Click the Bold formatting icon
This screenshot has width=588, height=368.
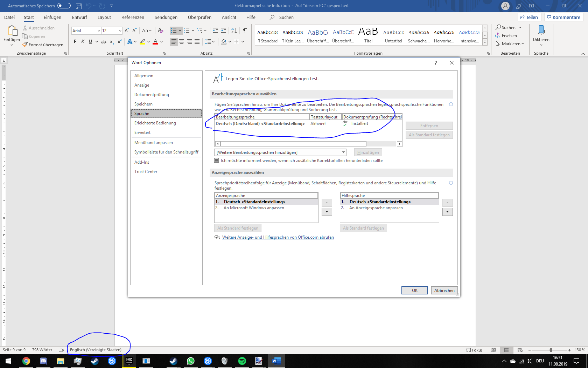75,42
